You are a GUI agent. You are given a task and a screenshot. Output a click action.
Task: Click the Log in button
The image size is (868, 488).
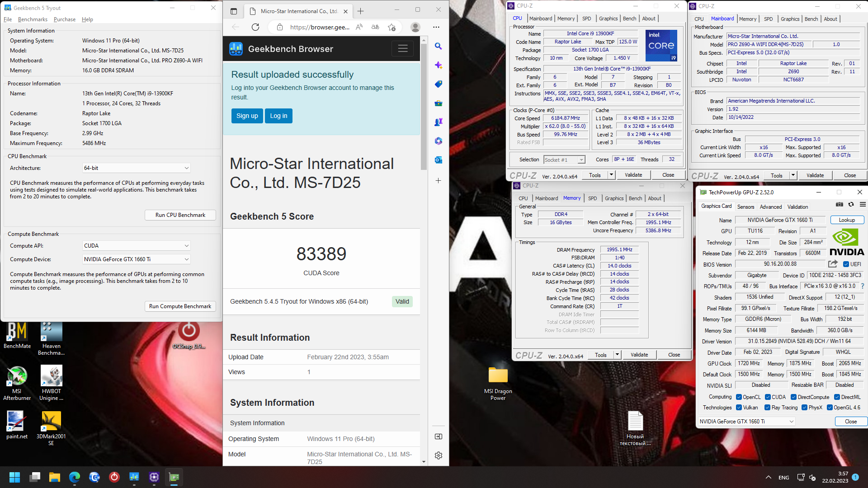278,116
